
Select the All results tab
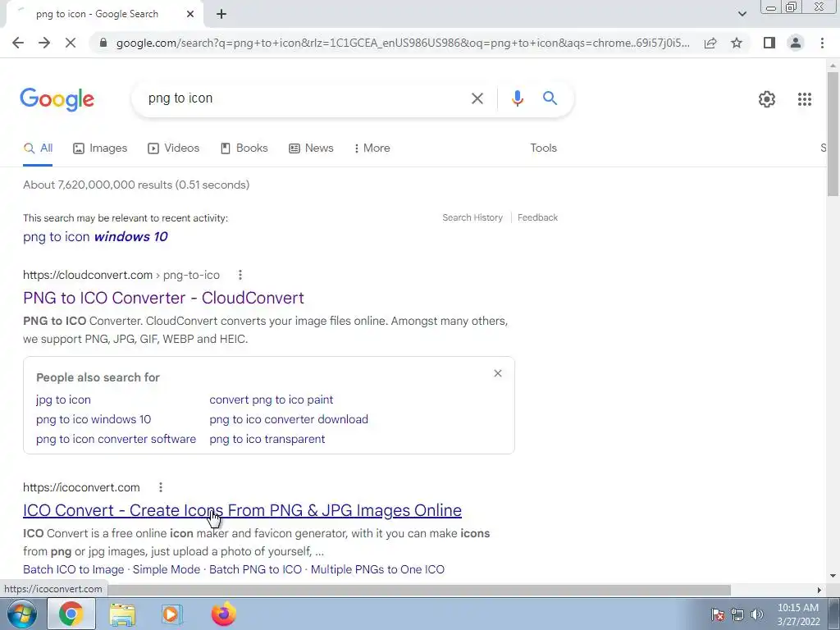tap(38, 148)
